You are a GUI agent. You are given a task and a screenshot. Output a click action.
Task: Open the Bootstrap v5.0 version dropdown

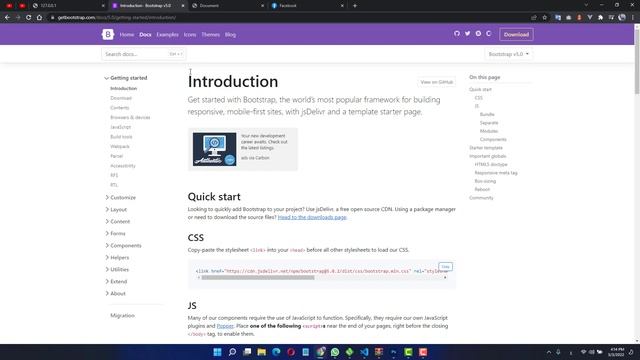click(x=509, y=54)
